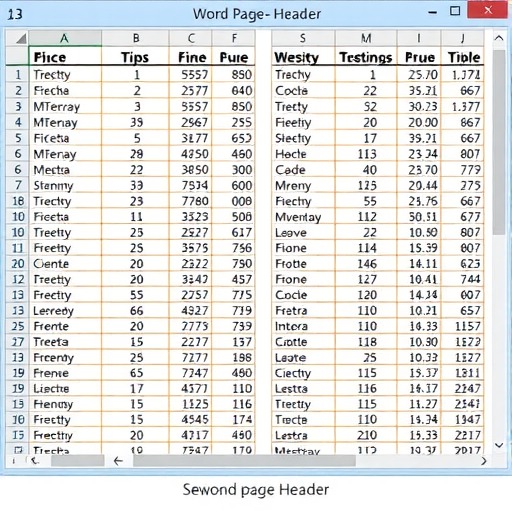
Task: Click the cell containing "Lerredy"
Action: [x=65, y=311]
